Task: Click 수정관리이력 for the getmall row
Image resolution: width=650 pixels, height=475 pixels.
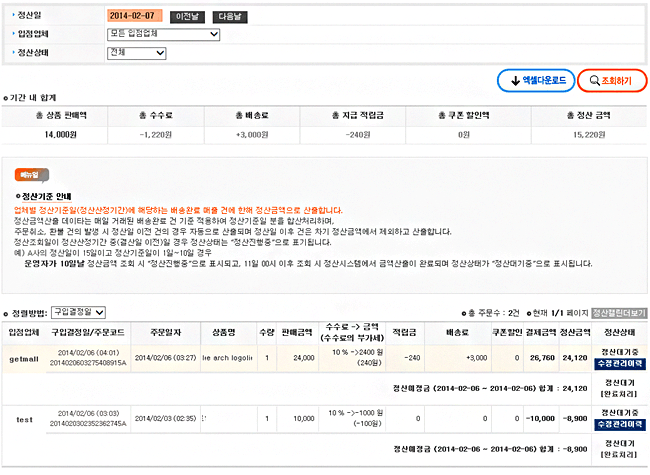Action: [x=620, y=364]
